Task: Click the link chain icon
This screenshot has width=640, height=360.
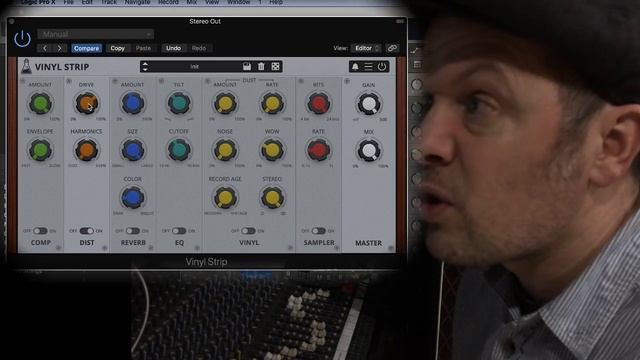Action: pos(392,48)
